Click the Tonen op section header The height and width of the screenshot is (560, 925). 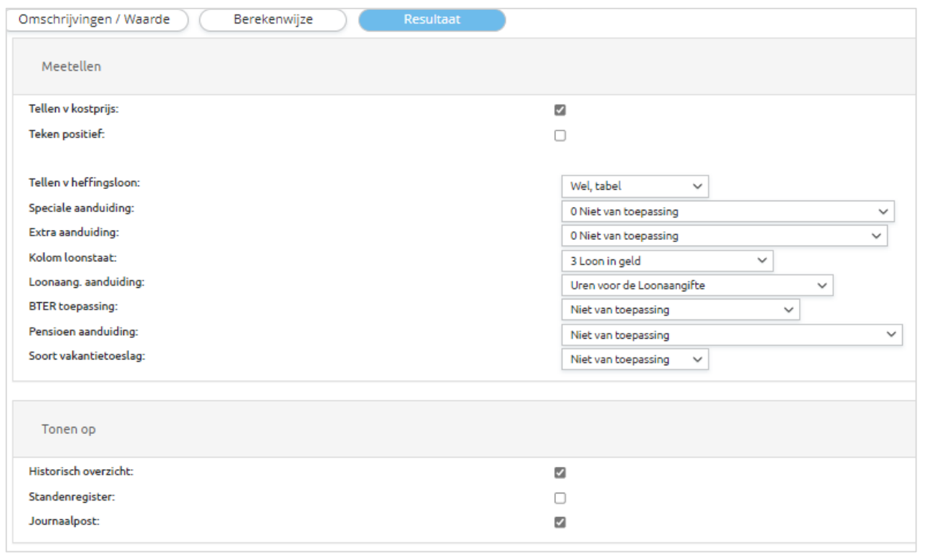click(x=464, y=430)
